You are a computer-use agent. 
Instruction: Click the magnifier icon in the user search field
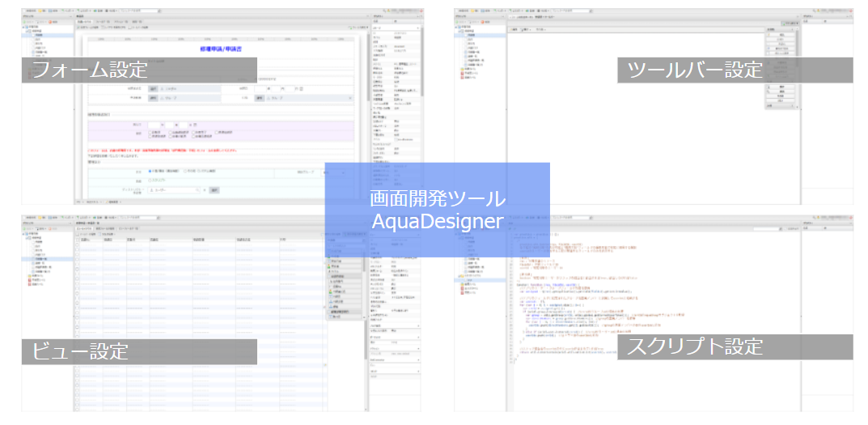(199, 190)
